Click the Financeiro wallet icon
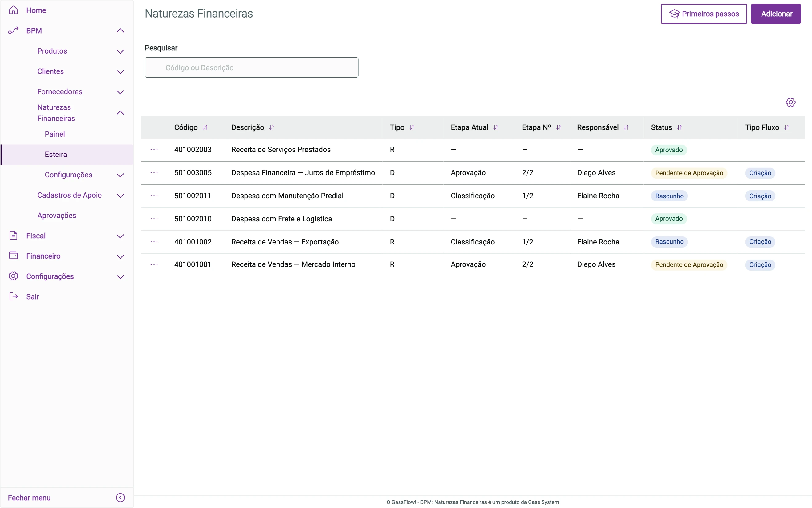The height and width of the screenshot is (508, 812). (x=14, y=256)
